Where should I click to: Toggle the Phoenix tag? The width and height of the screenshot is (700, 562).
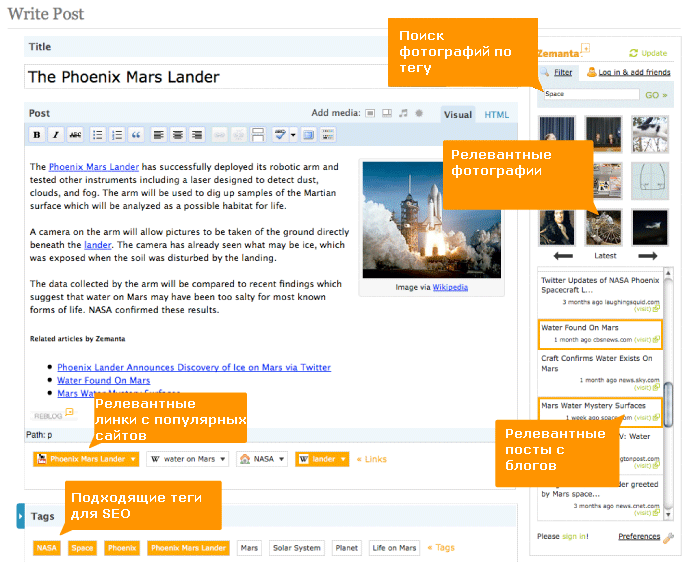point(122,548)
